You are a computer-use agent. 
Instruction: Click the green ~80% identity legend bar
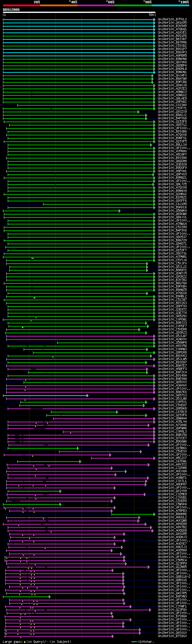[x=133, y=5]
